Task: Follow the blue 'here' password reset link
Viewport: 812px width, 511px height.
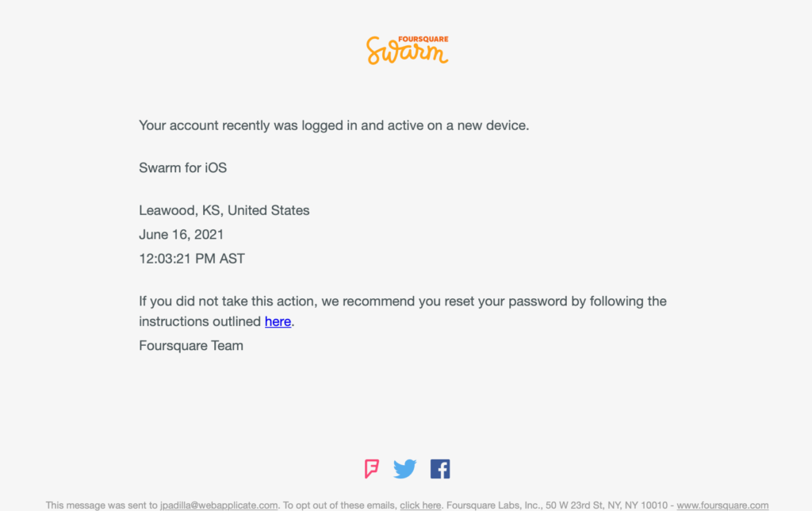Action: point(278,321)
